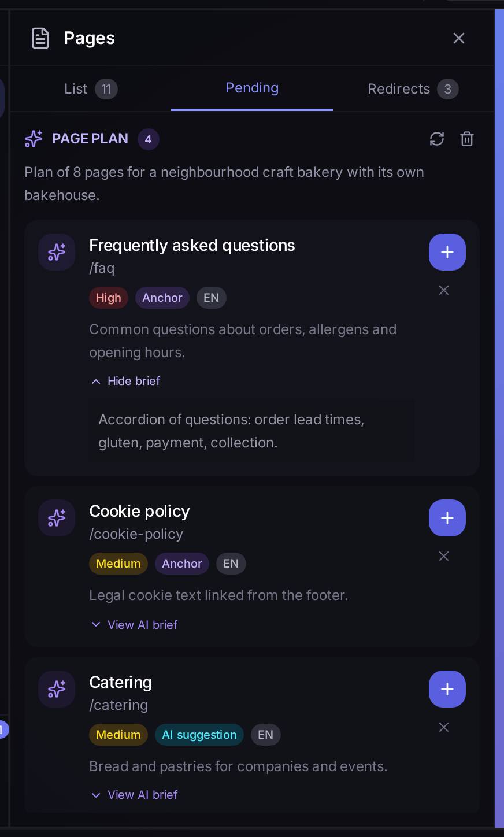This screenshot has height=837, width=504.
Task: Delete the page plan via trash icon
Action: click(x=467, y=139)
